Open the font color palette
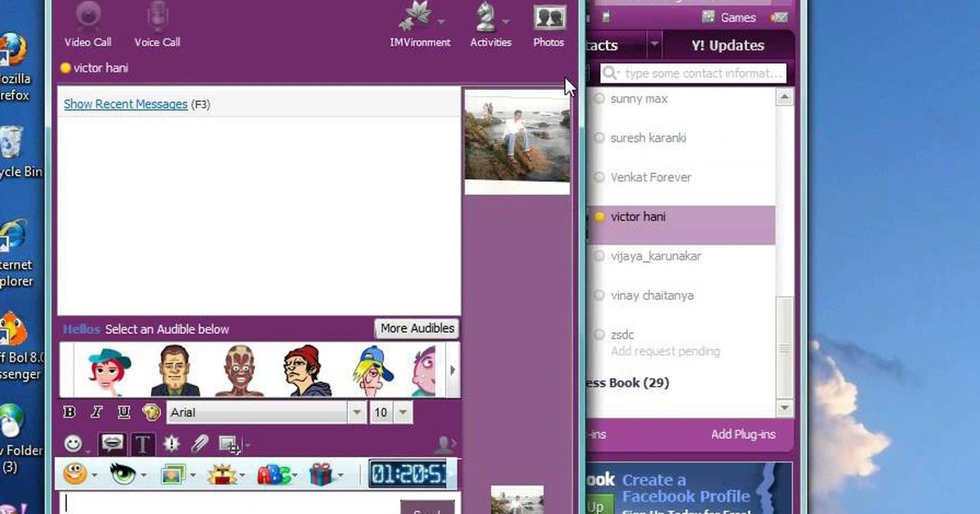The image size is (980, 514). point(150,413)
